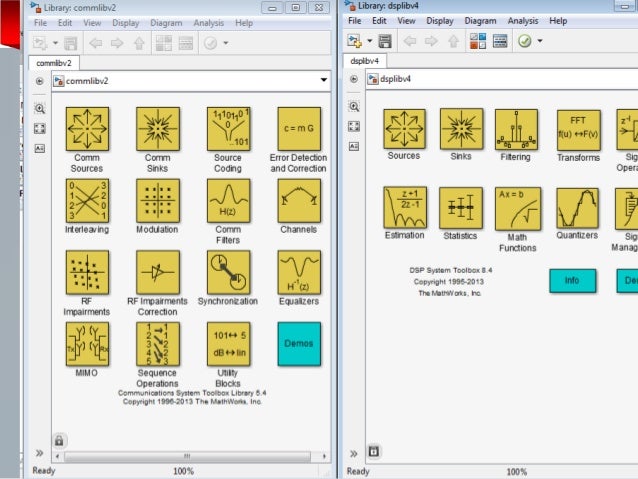The width and height of the screenshot is (638, 479).
Task: Open File menu in commlibv2 window
Action: 40,23
